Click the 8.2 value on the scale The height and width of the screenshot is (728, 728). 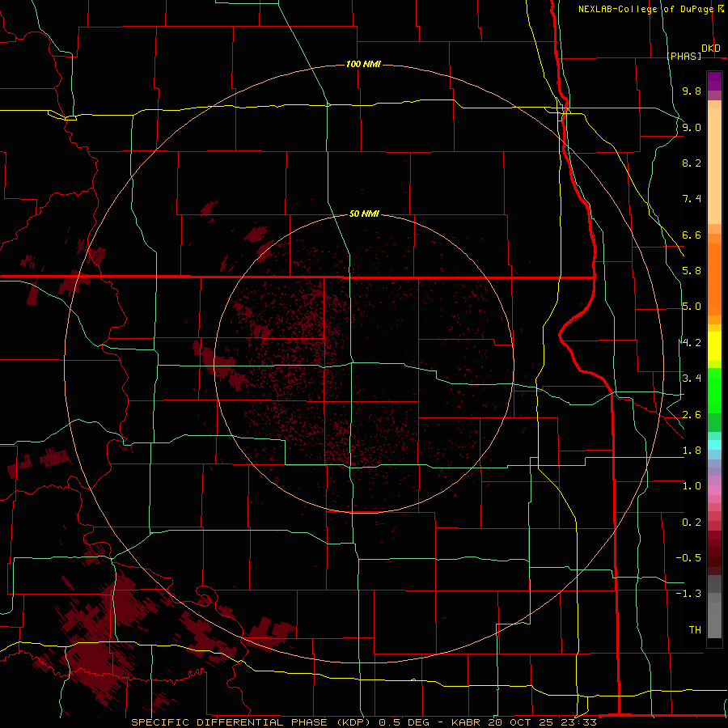point(692,163)
